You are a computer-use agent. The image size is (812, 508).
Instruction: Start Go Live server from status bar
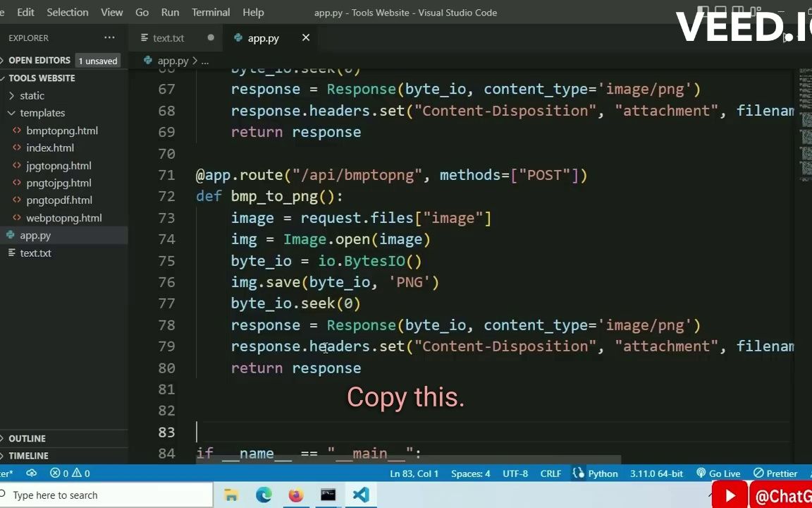coord(718,473)
